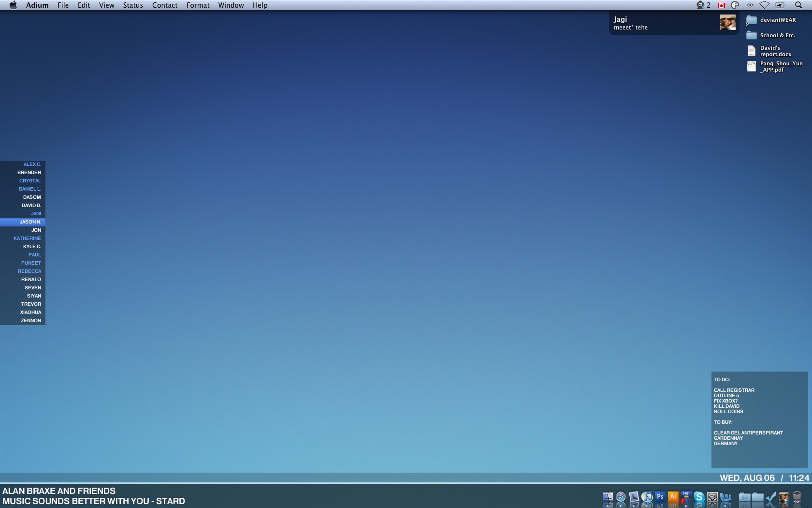
Task: Open the plain folder stack beside Downloads in Dock
Action: click(758, 498)
